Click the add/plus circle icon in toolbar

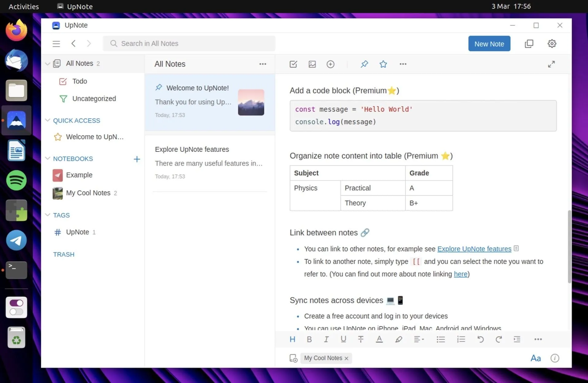pos(330,64)
